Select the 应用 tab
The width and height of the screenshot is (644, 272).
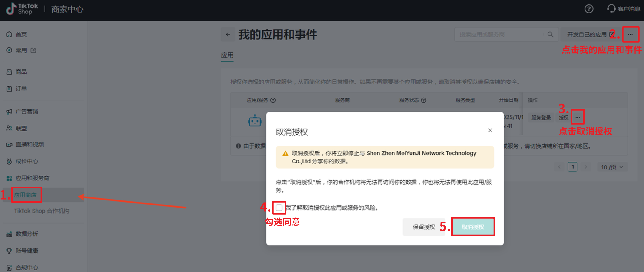(x=227, y=55)
